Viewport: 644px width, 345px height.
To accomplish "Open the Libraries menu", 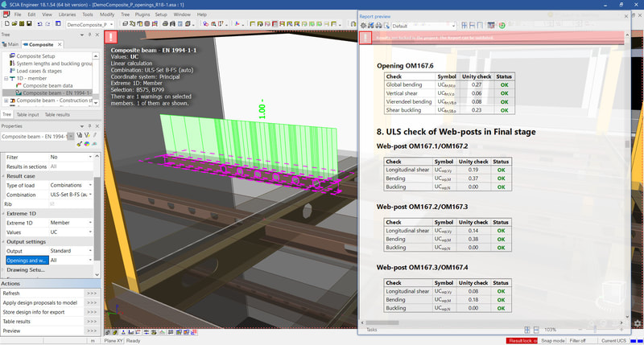I will tap(67, 14).
